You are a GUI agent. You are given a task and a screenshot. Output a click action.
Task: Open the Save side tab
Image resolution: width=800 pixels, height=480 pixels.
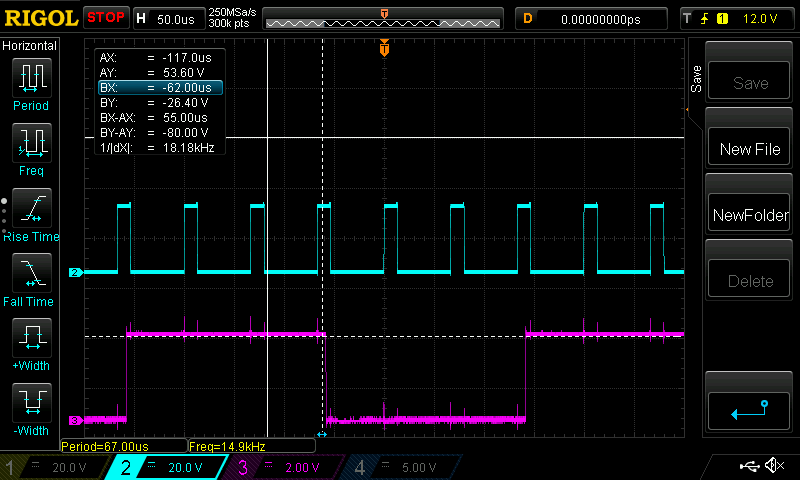696,80
